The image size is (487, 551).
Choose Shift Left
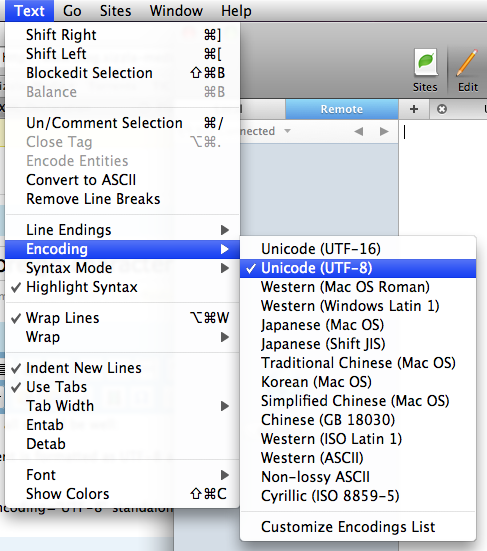pyautogui.click(x=122, y=54)
